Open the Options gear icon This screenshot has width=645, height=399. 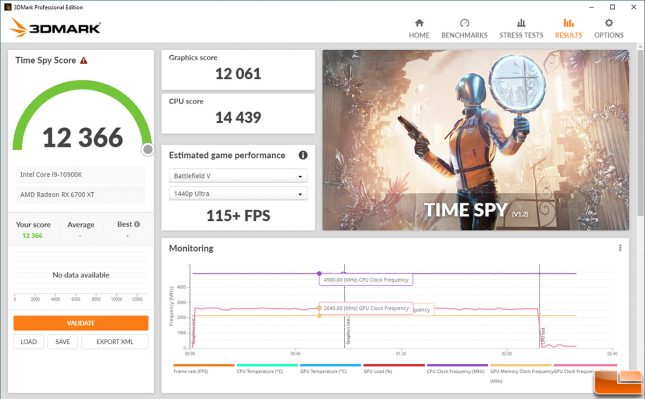coord(609,23)
